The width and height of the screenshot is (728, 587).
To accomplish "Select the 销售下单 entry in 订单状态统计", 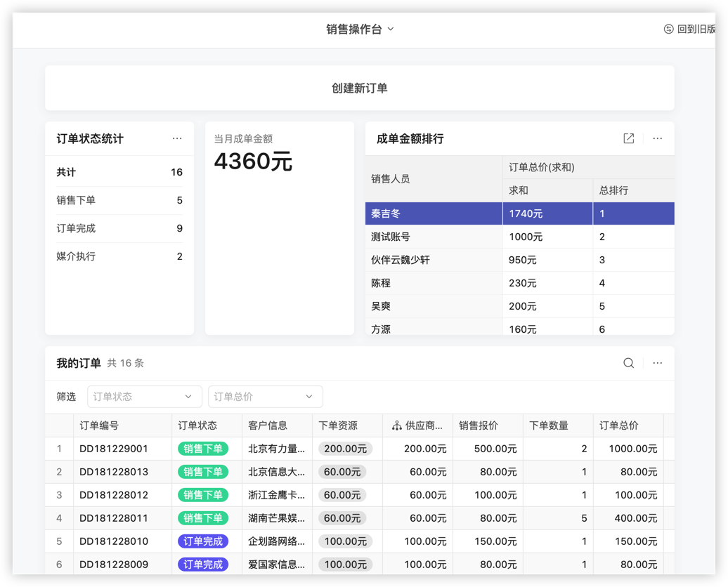I will coord(119,200).
